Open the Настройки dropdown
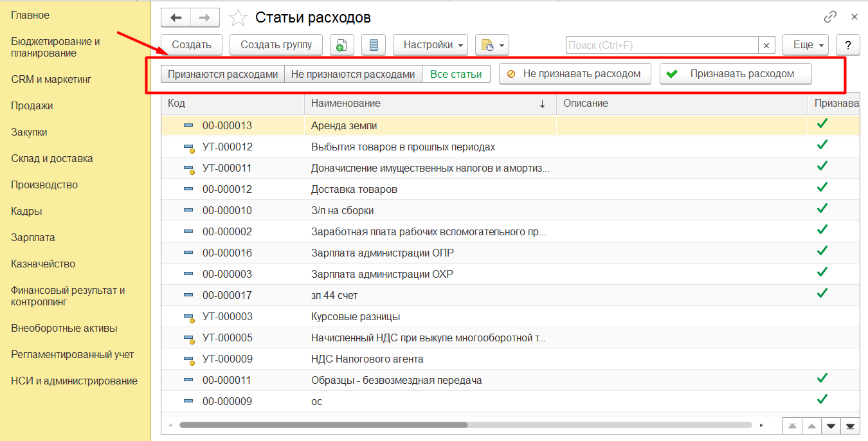868x441 pixels. point(430,45)
